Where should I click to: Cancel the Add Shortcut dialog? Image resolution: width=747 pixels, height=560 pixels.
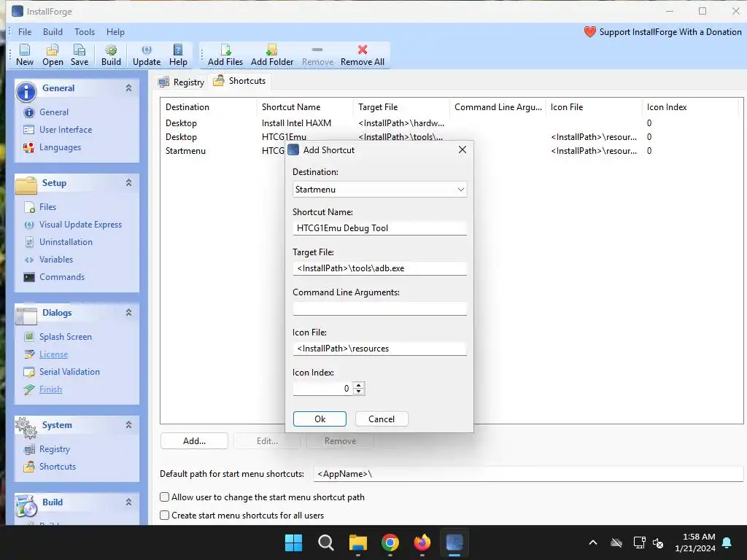(382, 419)
